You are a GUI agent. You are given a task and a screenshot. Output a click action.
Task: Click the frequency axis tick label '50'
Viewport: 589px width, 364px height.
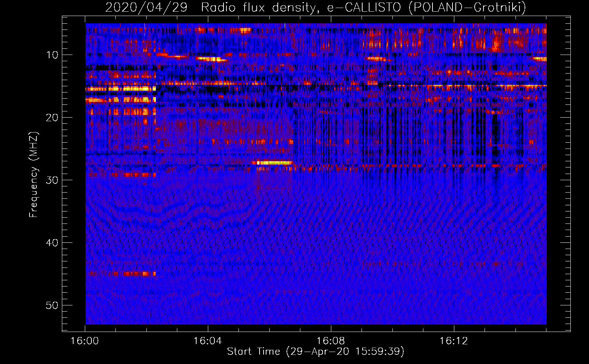coord(52,305)
